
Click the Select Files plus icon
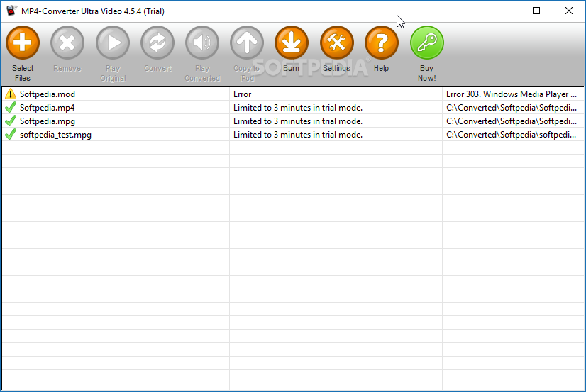pos(23,43)
